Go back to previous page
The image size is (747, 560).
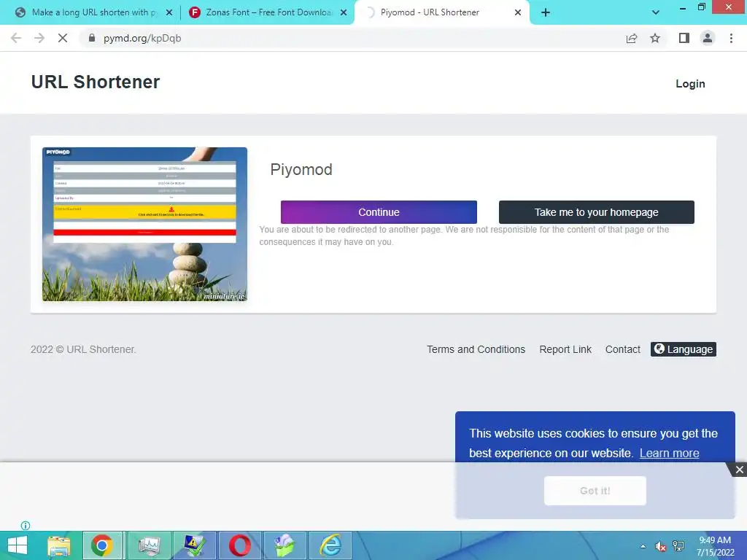pos(16,38)
